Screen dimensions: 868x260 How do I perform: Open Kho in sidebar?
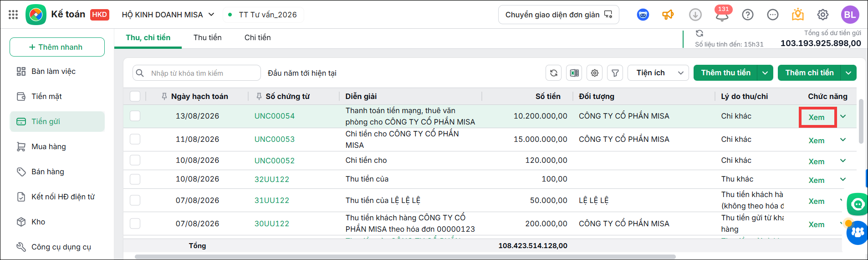[x=57, y=222]
